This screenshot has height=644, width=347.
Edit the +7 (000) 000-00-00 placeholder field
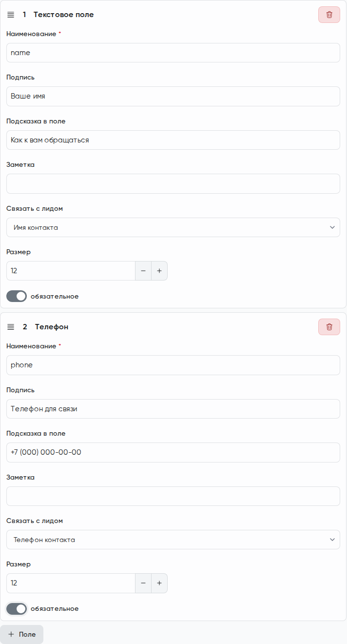tap(173, 452)
